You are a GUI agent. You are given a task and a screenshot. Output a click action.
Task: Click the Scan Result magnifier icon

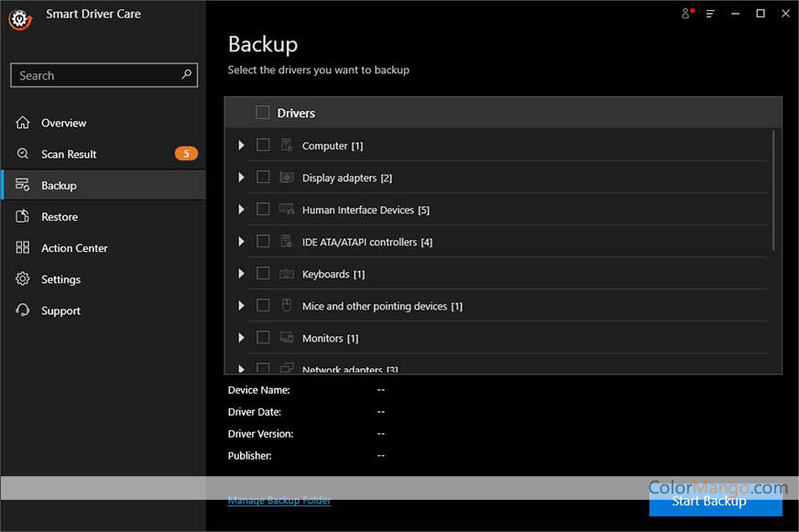(x=23, y=154)
